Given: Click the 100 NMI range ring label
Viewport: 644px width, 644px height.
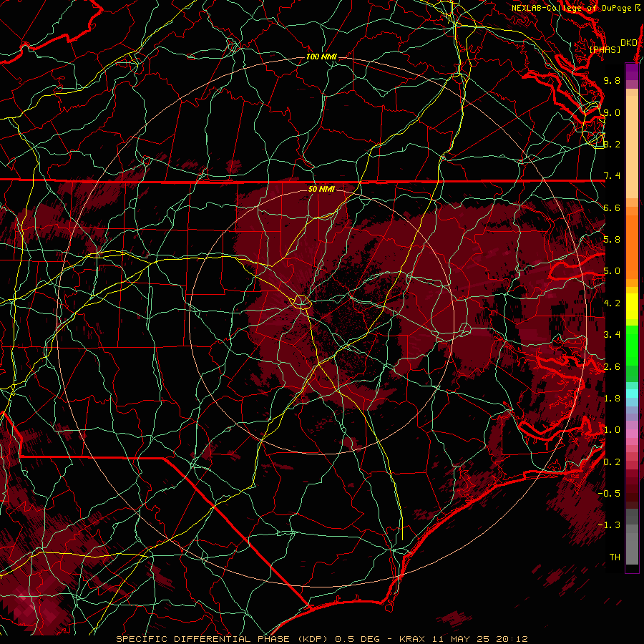Looking at the screenshot, I should (321, 57).
